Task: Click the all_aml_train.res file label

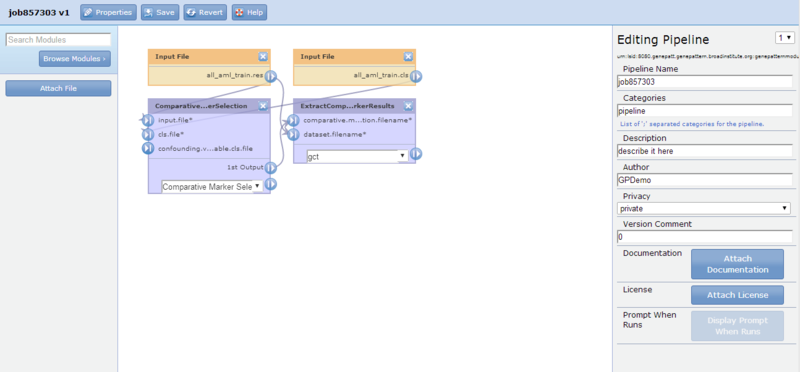Action: [236, 76]
